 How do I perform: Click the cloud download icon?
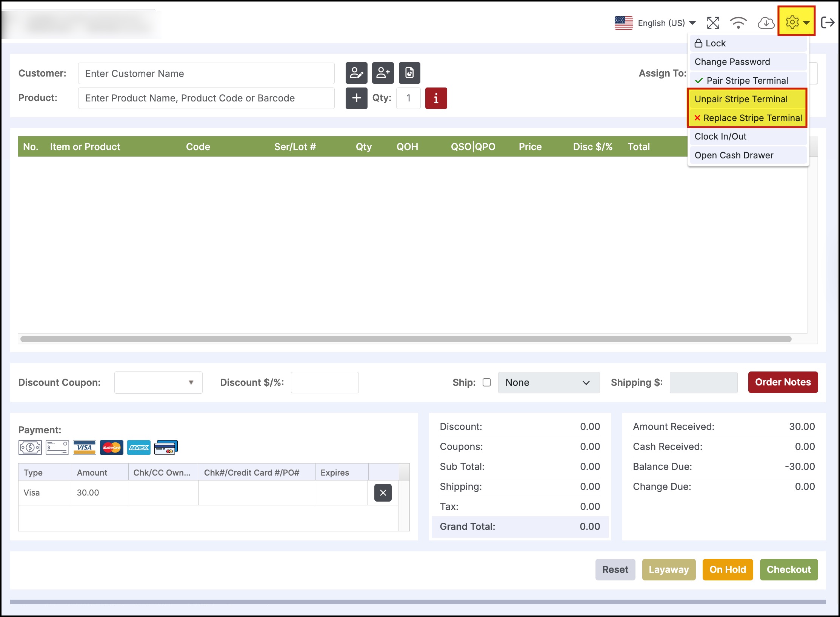pyautogui.click(x=766, y=23)
